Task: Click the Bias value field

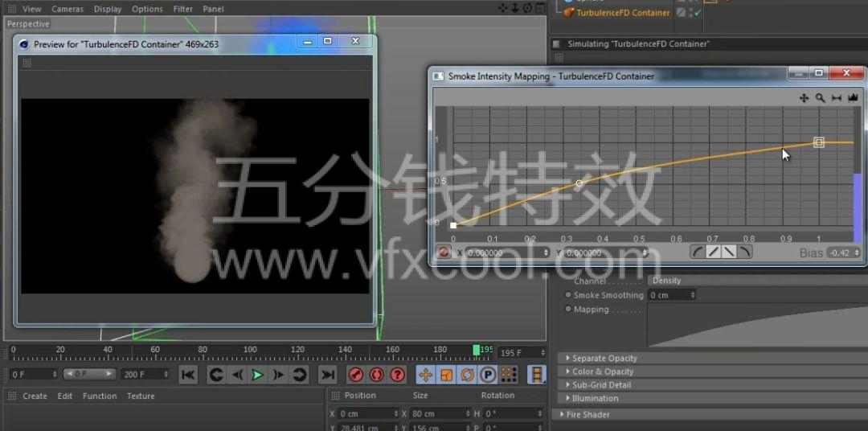Action: coord(841,252)
